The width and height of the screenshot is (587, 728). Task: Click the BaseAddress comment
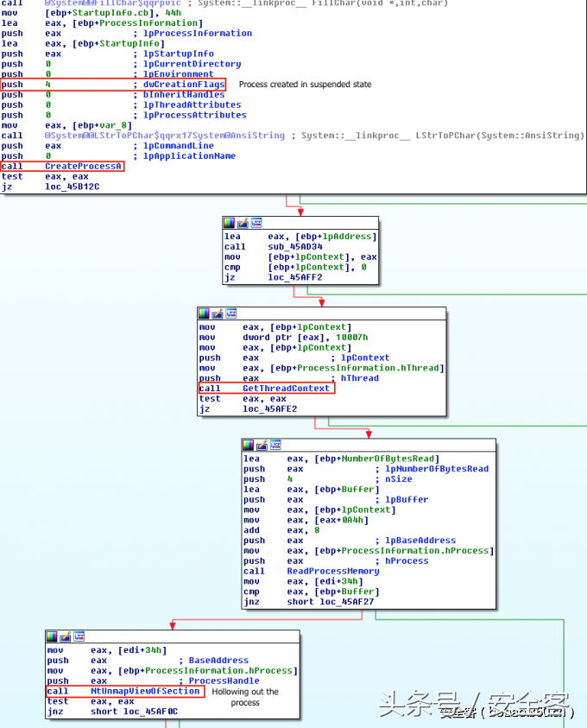218,661
